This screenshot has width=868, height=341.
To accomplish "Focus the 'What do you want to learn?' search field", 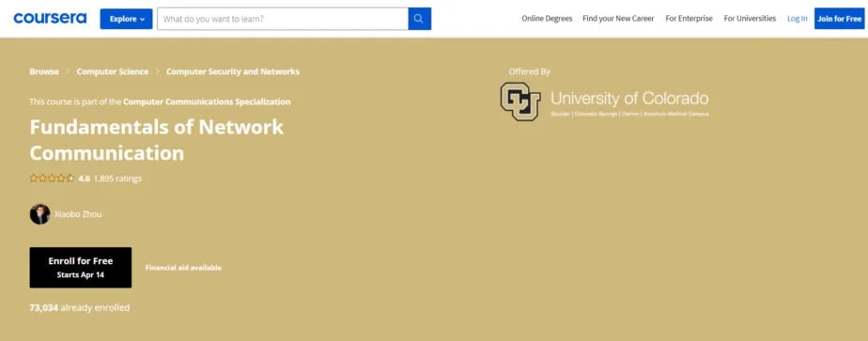I will point(283,19).
